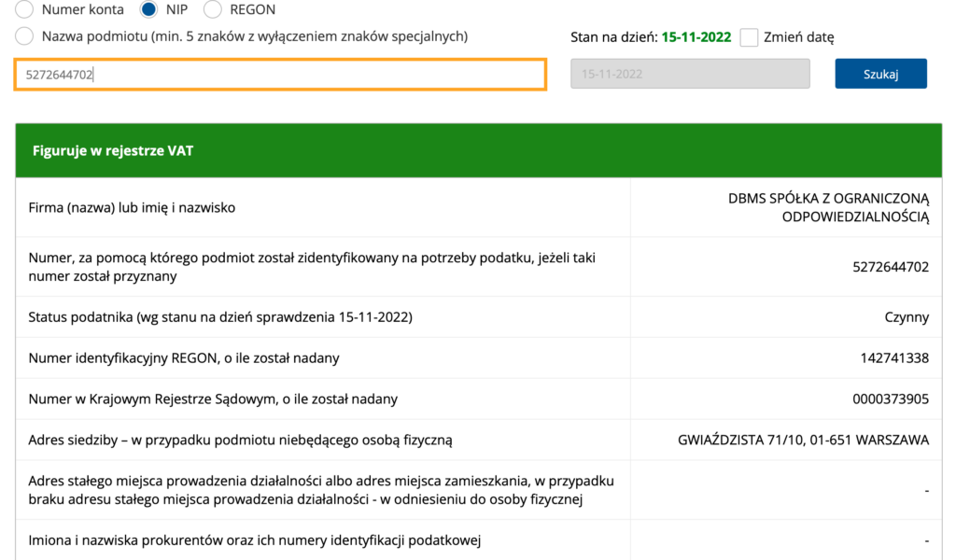
Task: Click the NIP number search input field
Action: pyautogui.click(x=280, y=75)
